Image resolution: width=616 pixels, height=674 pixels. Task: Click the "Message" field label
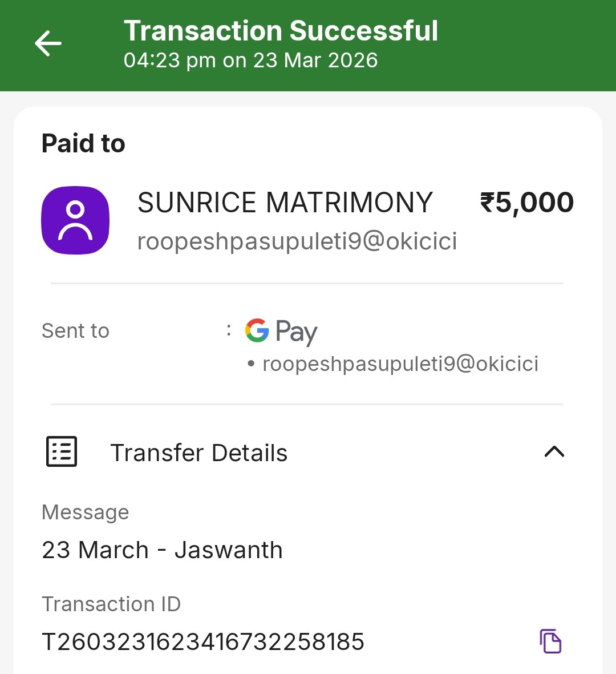(x=86, y=512)
